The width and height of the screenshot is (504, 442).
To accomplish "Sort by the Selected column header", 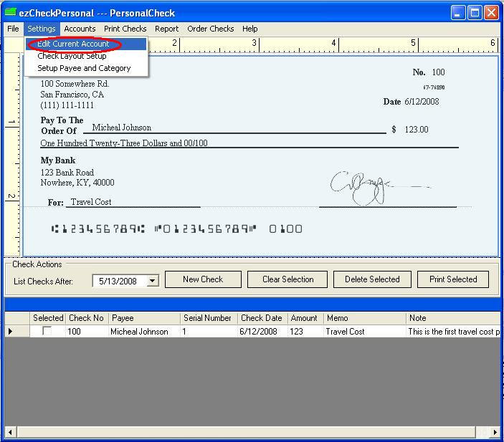I will point(48,318).
